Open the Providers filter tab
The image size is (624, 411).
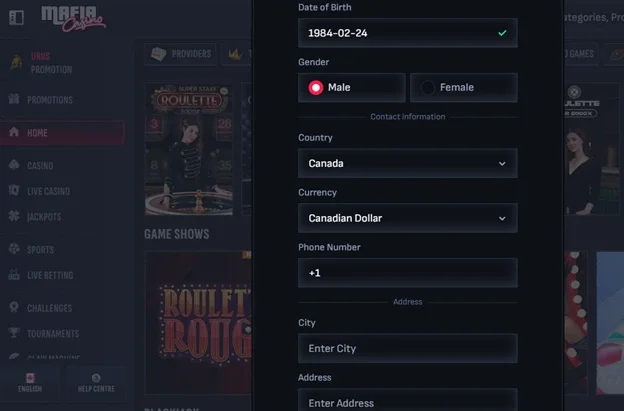[180, 54]
